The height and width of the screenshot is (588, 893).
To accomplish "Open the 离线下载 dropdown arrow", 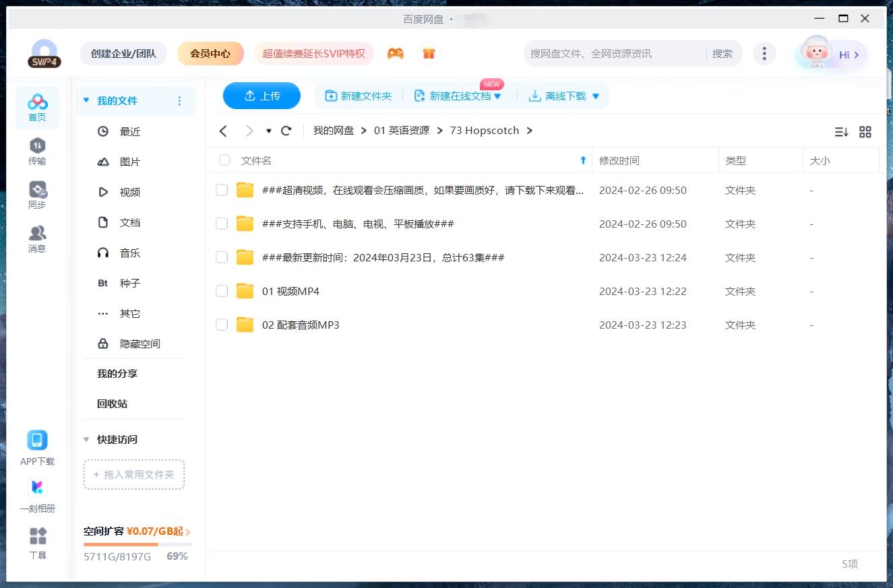I will [595, 96].
